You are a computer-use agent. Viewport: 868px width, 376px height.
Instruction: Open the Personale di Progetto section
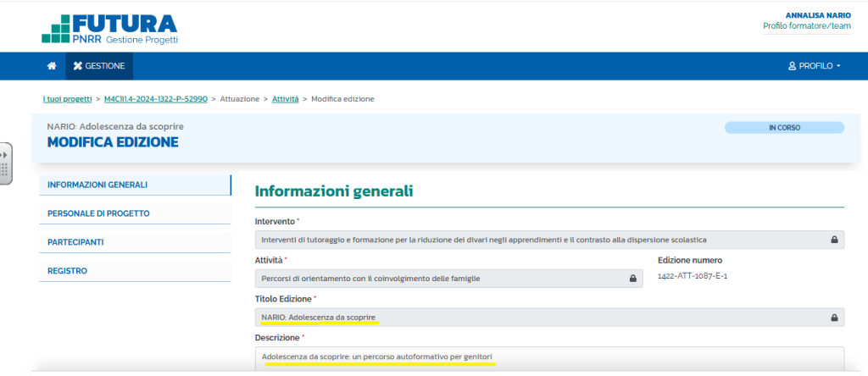click(x=135, y=213)
